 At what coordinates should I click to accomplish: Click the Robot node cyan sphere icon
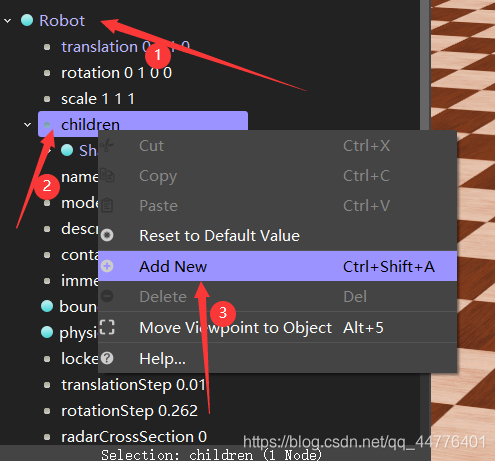27,20
